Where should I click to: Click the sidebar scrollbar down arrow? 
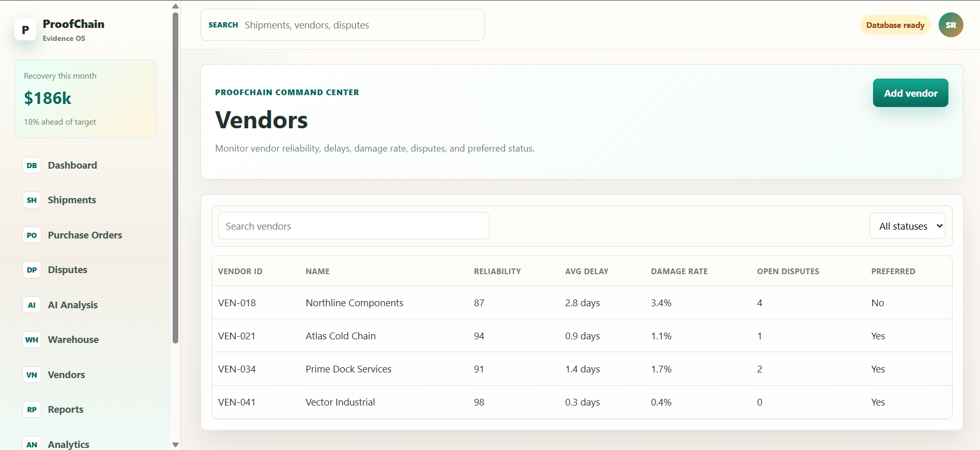tap(175, 445)
